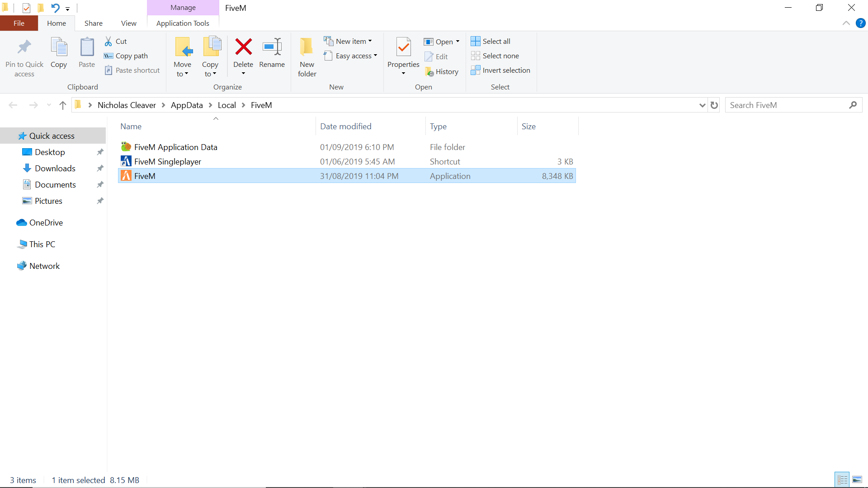Expand the Delete options arrow
The width and height of the screenshot is (868, 488).
pos(243,74)
